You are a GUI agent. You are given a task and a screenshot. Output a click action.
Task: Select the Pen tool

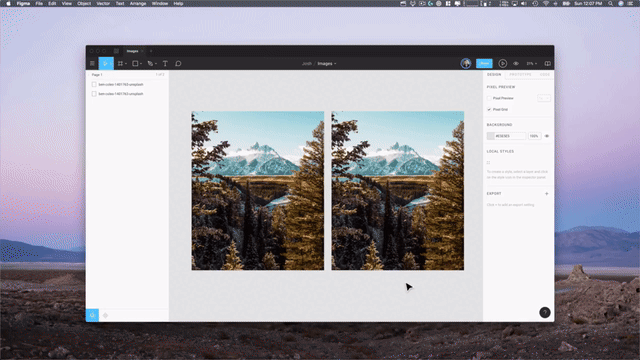(152, 64)
